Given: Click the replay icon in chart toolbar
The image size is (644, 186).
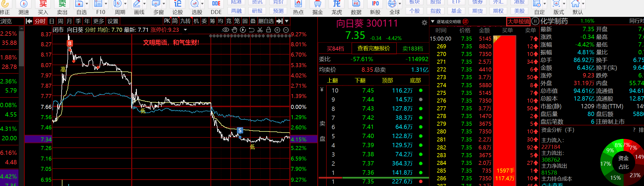Looking at the screenshot, I should [243, 30].
